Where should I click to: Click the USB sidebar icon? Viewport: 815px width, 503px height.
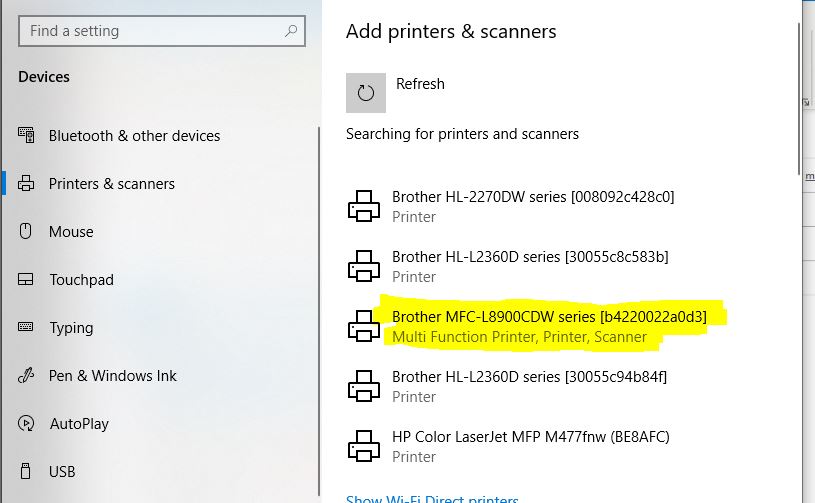(x=25, y=471)
